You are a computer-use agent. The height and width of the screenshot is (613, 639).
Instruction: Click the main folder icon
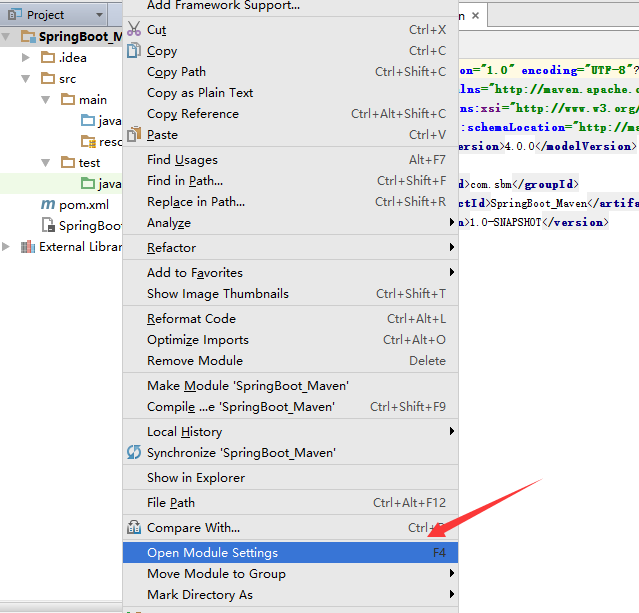[x=68, y=99]
